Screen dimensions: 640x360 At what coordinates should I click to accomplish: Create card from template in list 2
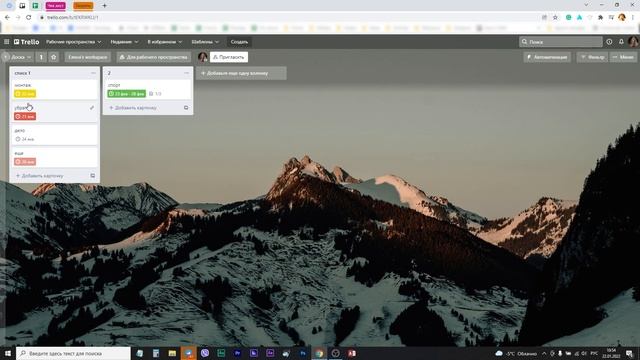coord(186,108)
